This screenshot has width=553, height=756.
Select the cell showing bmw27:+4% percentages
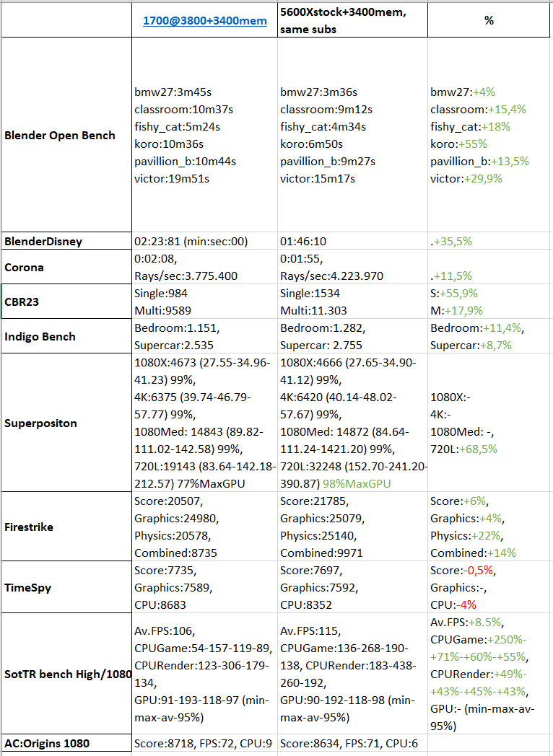coord(490,134)
